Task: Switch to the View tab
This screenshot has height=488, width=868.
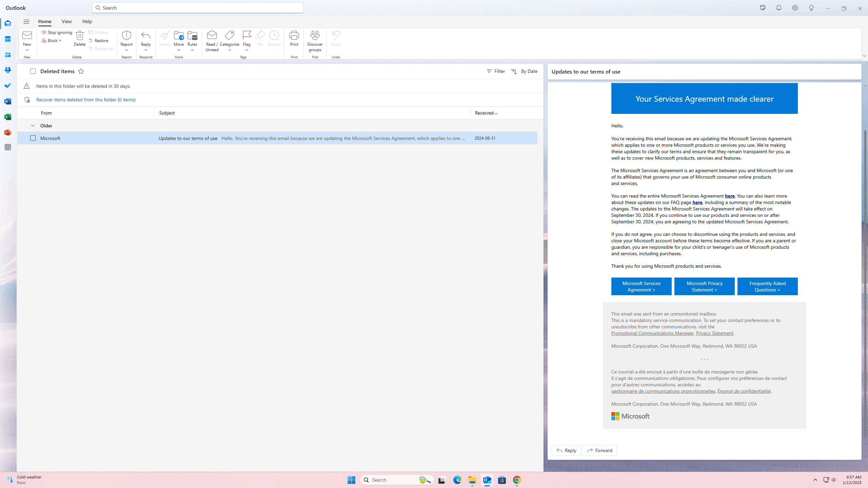Action: (x=67, y=21)
